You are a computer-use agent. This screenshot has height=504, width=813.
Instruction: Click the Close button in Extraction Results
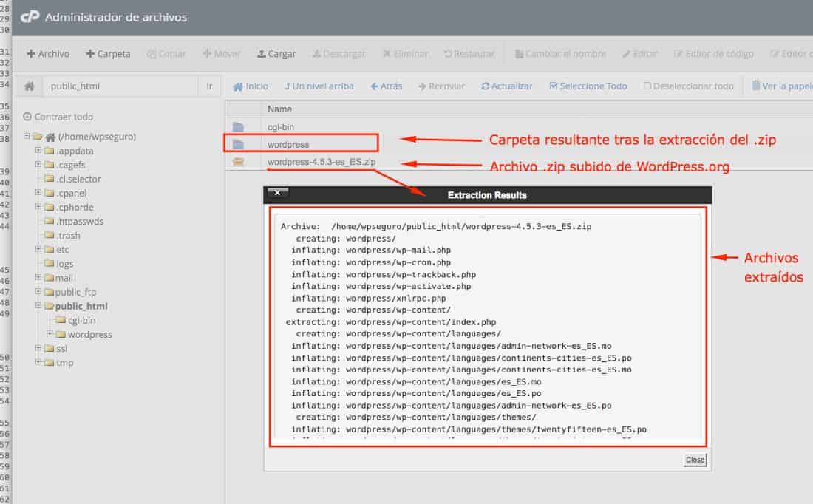click(x=695, y=460)
